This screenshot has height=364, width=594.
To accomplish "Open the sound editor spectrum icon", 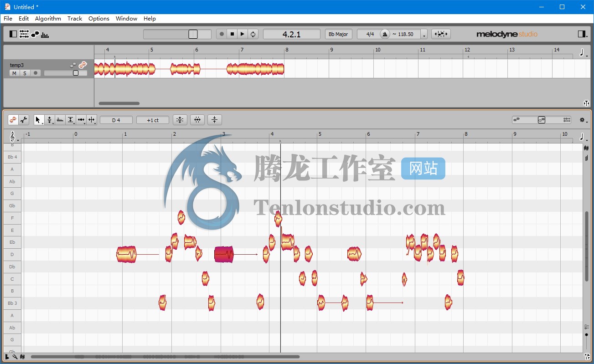I will point(45,35).
